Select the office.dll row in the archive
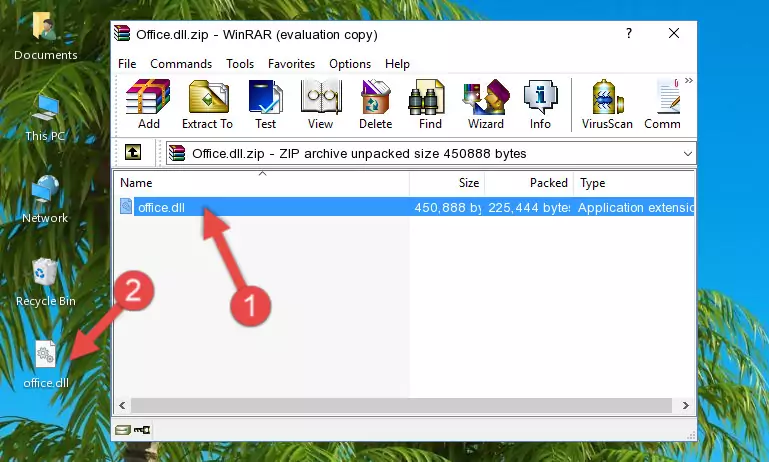769x462 pixels. [405, 207]
